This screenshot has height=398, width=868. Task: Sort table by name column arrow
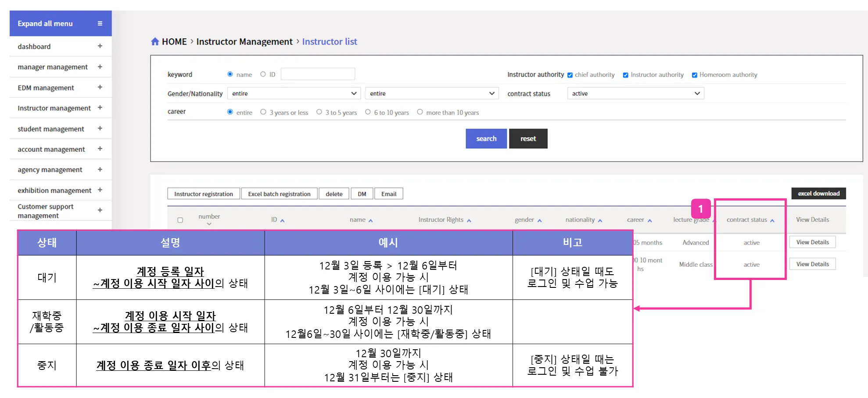point(371,220)
